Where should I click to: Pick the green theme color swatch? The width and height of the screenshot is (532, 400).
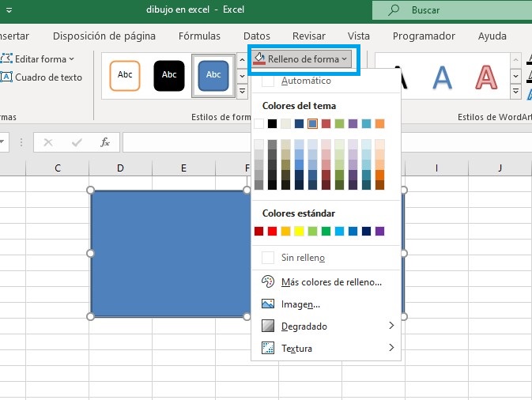(339, 123)
